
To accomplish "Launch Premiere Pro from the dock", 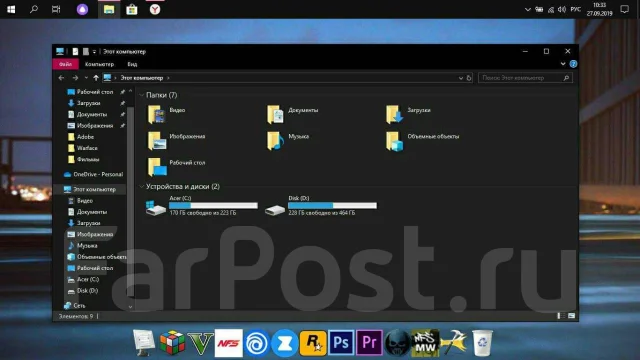I will click(x=369, y=342).
